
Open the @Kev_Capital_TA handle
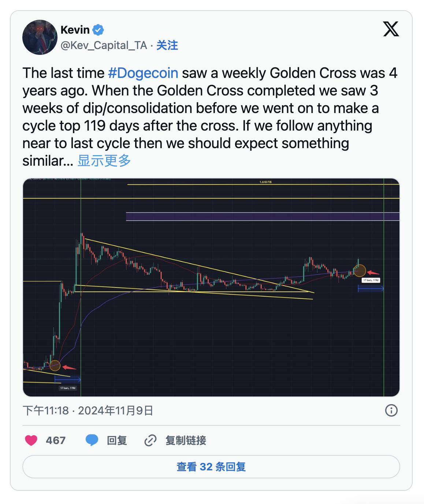(x=104, y=45)
